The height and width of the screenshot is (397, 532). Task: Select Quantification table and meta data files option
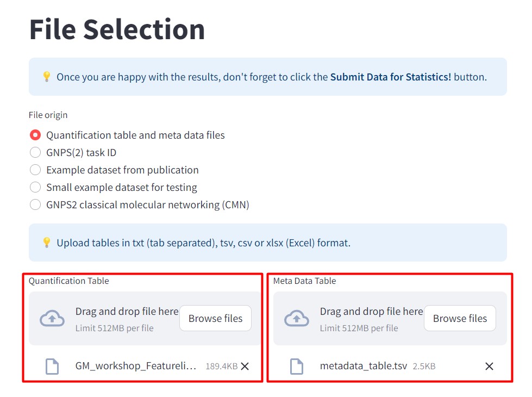tap(35, 135)
